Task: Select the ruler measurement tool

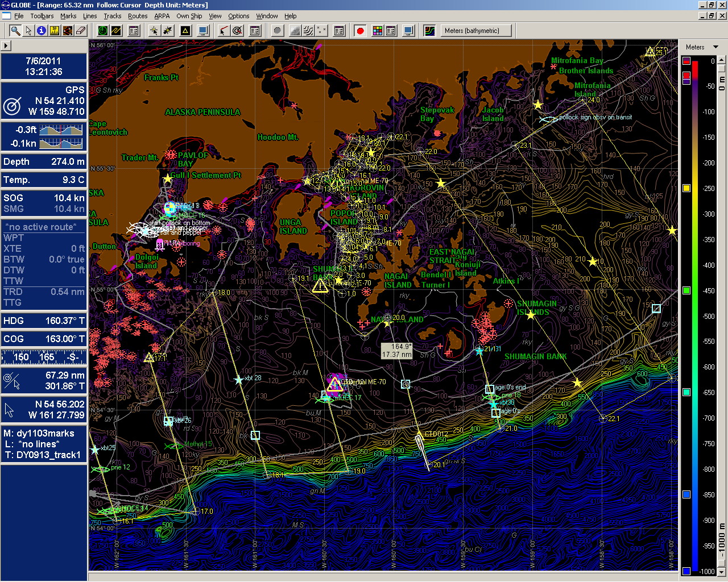Action: [55, 30]
